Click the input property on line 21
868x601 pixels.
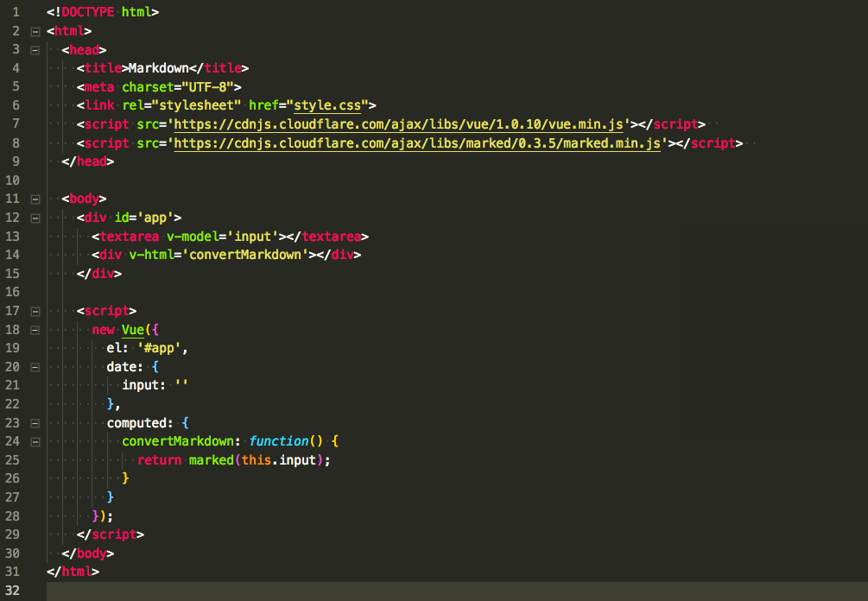click(141, 385)
